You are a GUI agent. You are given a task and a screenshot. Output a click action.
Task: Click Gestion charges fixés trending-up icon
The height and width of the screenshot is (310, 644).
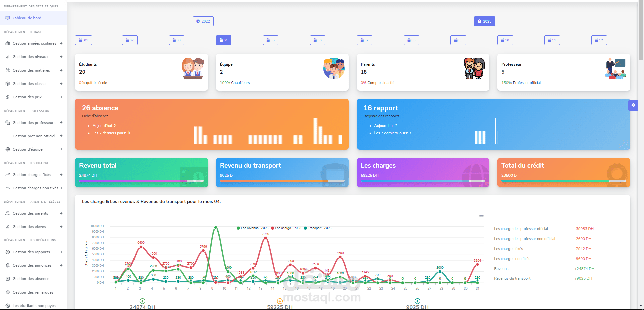click(8, 175)
